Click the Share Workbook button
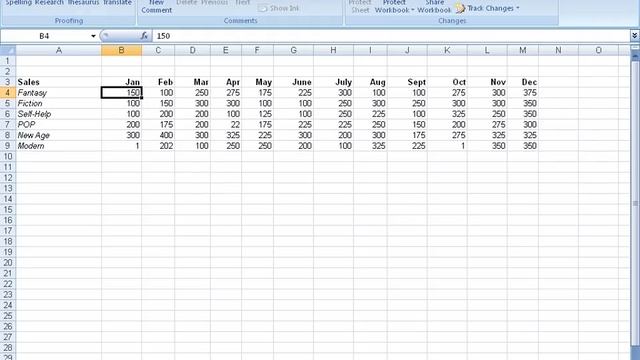The width and height of the screenshot is (640, 360). [x=434, y=7]
